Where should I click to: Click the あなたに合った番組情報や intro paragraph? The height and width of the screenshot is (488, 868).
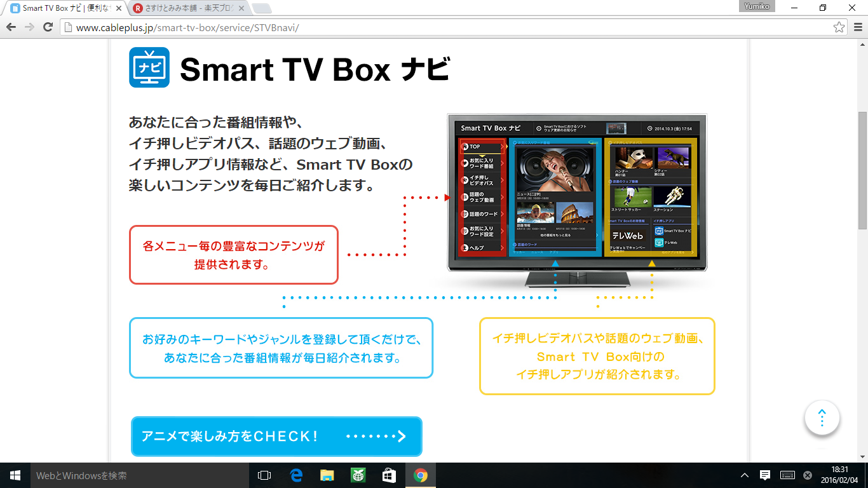tap(271, 154)
